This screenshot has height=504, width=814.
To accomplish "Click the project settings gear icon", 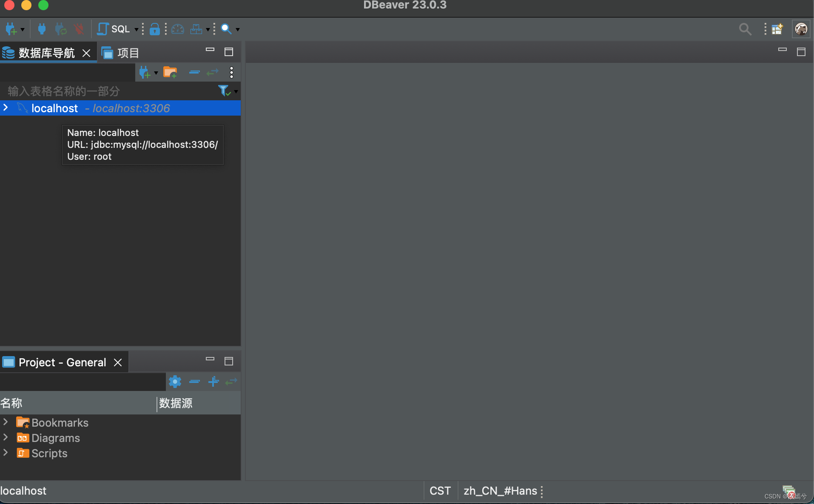I will click(175, 382).
